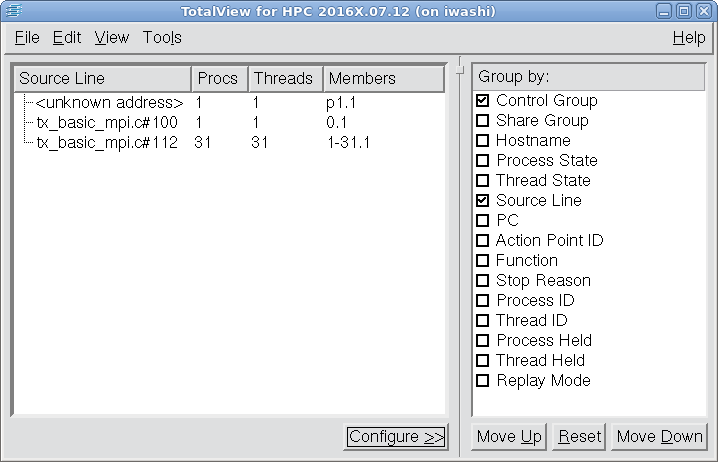Click the Reset button
This screenshot has height=462, width=718.
click(x=579, y=437)
